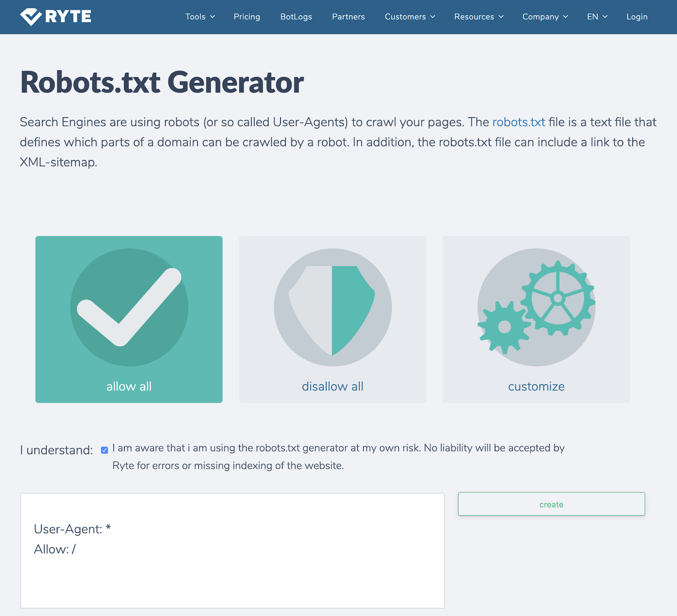Screen dimensions: 677x616
Task: Expand the Resources dropdown
Action: click(479, 17)
